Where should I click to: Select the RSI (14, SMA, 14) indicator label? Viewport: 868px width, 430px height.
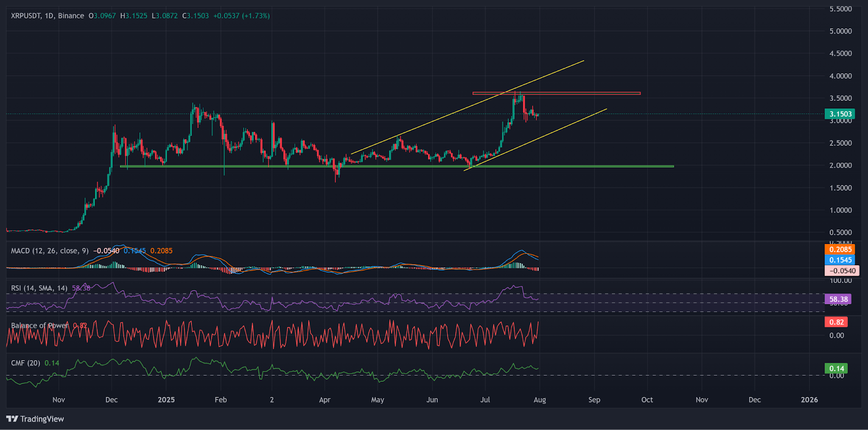(39, 288)
